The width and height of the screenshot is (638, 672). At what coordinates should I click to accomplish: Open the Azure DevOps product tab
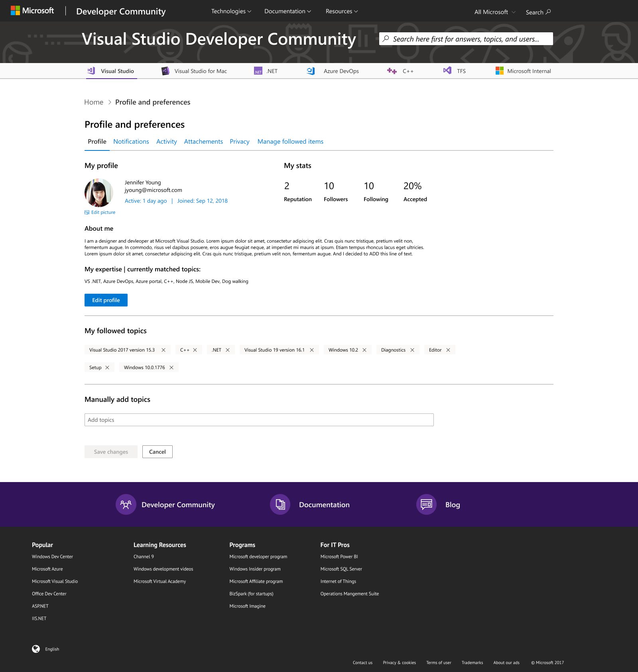pyautogui.click(x=333, y=71)
